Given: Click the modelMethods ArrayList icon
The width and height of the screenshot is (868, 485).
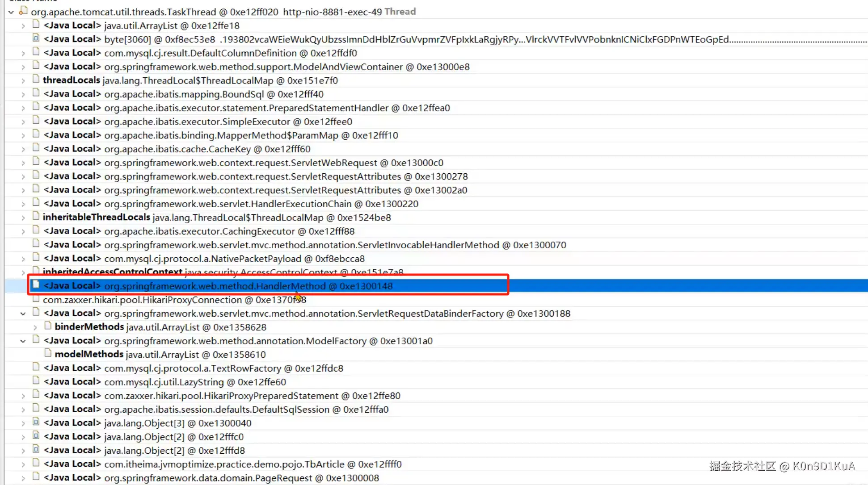Looking at the screenshot, I should pos(48,353).
